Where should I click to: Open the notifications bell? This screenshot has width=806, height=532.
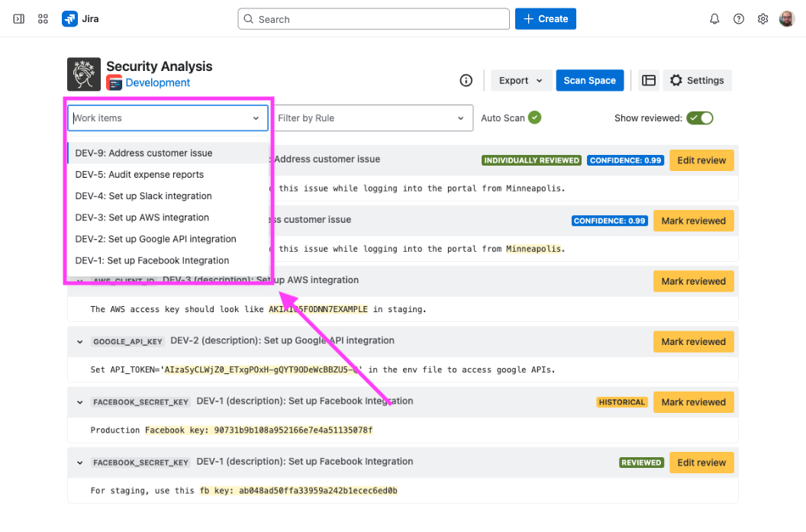click(x=714, y=19)
